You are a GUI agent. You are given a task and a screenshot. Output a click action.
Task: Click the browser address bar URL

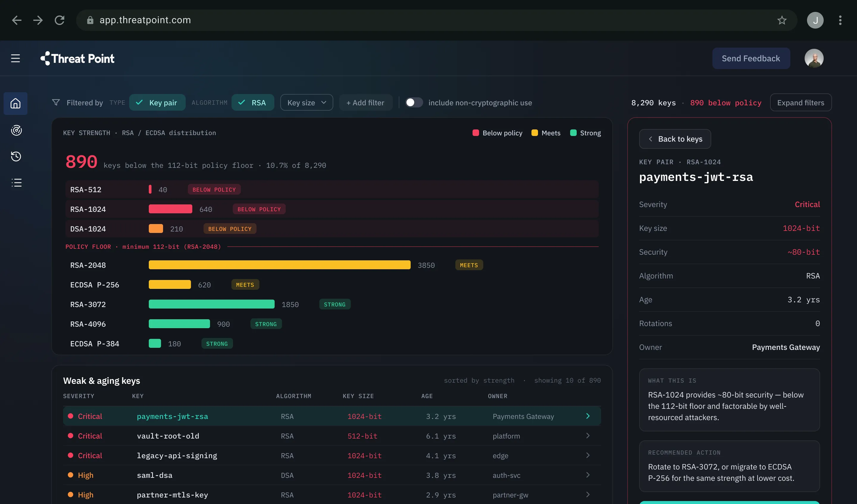point(145,20)
